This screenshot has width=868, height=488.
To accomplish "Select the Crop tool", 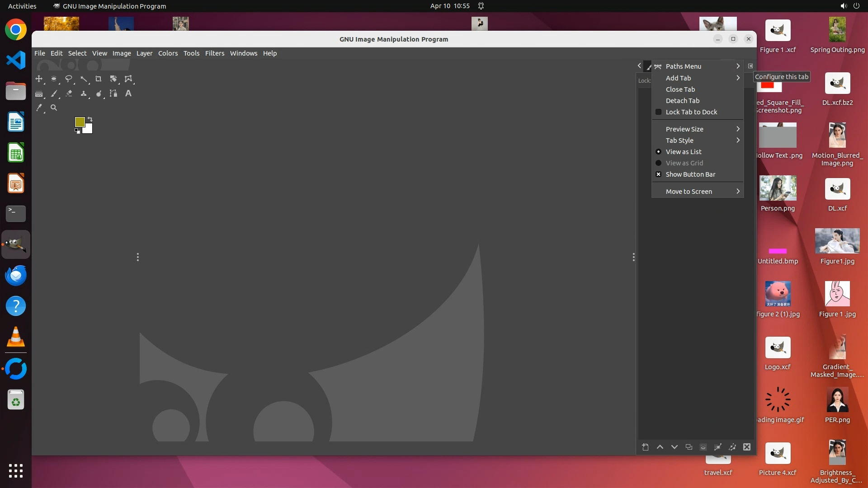I will point(98,79).
